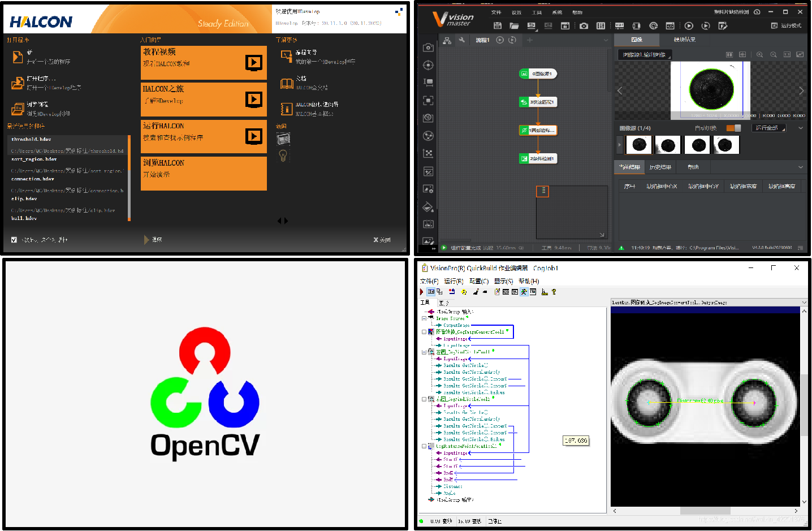The image size is (812, 531).
Task: Open the image source dropdown above VisionPro display
Action: click(804, 303)
